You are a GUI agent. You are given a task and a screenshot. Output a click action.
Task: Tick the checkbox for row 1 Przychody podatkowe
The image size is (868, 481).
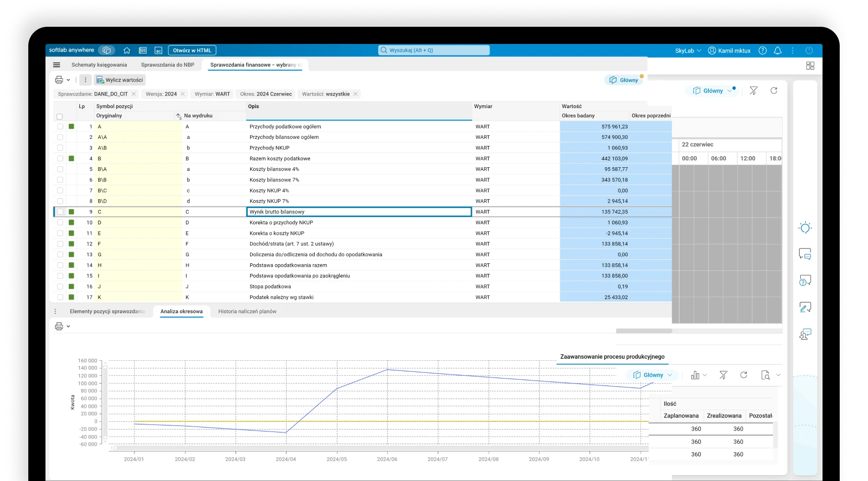[60, 127]
